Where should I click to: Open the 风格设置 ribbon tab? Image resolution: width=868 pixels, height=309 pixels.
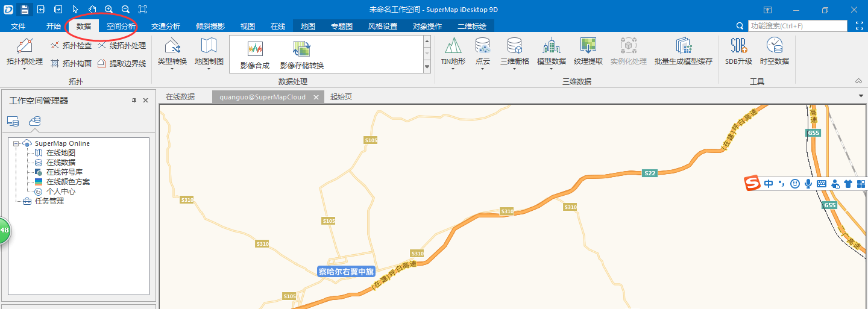coord(383,26)
